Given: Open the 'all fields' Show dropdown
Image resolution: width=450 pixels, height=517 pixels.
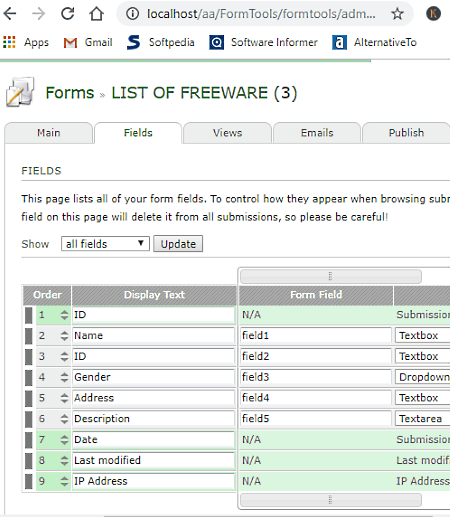Looking at the screenshot, I should tap(105, 244).
